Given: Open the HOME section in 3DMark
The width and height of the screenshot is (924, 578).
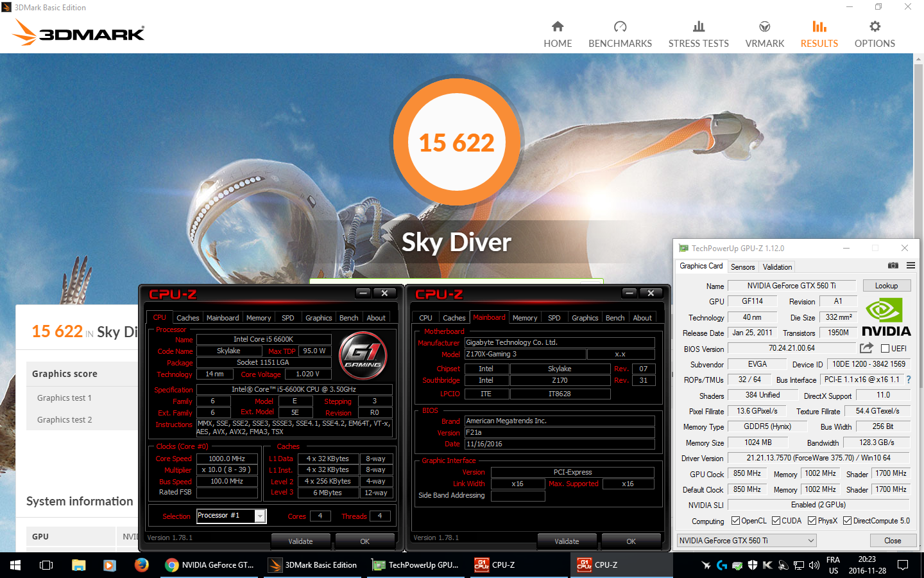Looking at the screenshot, I should pyautogui.click(x=558, y=35).
